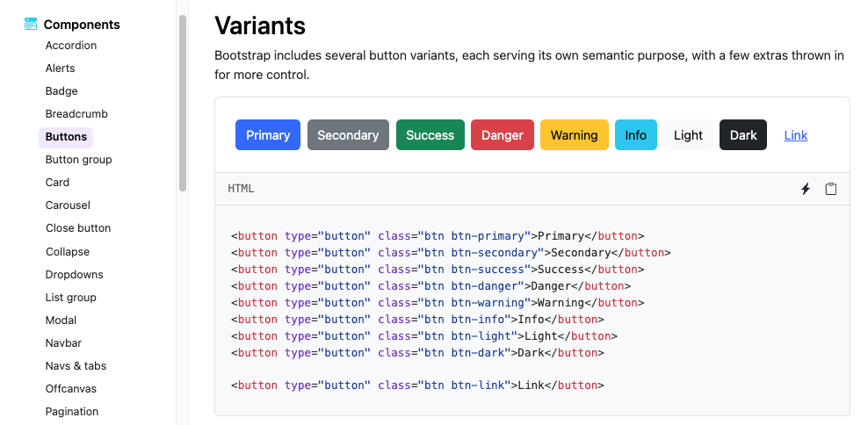Click the cyan Info button
The width and height of the screenshot is (868, 425).
(635, 135)
